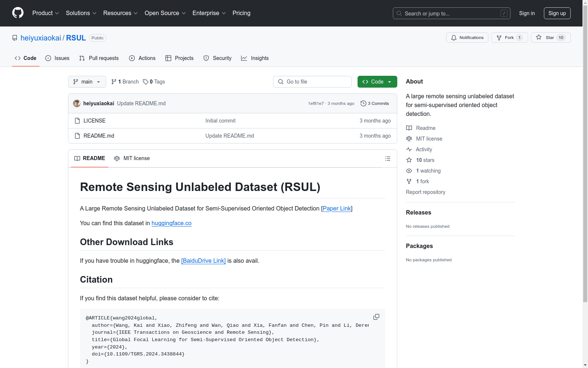Select the Code tab

[x=26, y=58]
